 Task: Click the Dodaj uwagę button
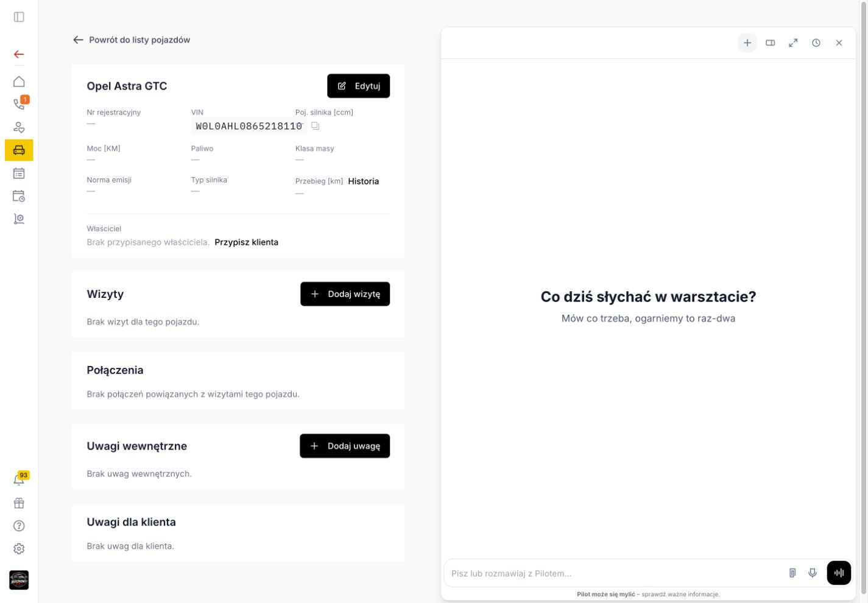(345, 446)
